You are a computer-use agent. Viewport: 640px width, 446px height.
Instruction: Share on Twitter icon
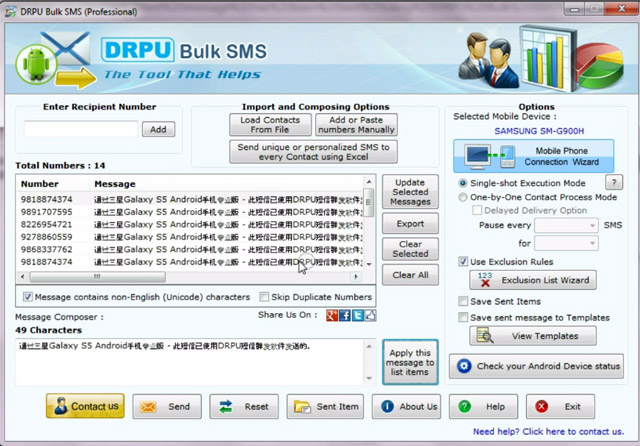click(x=358, y=315)
